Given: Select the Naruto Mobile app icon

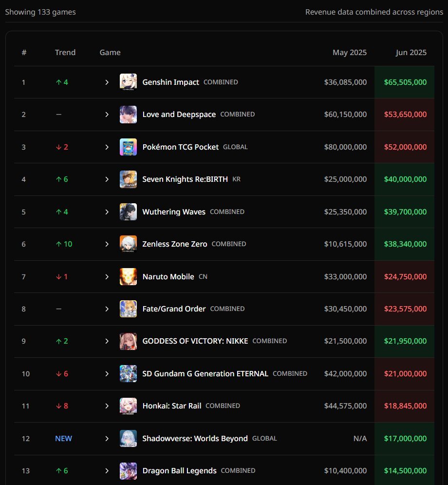Looking at the screenshot, I should [128, 276].
